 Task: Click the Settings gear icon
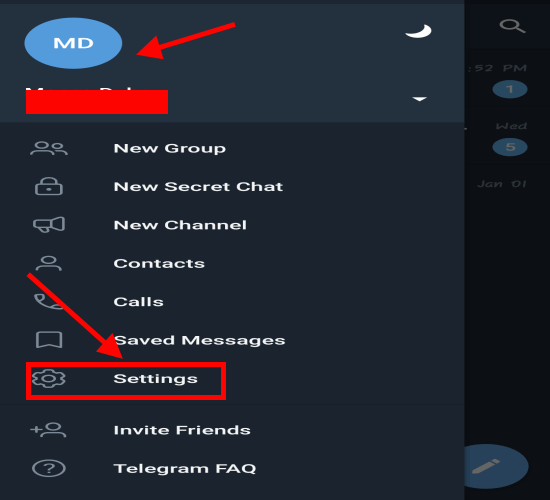pos(49,379)
